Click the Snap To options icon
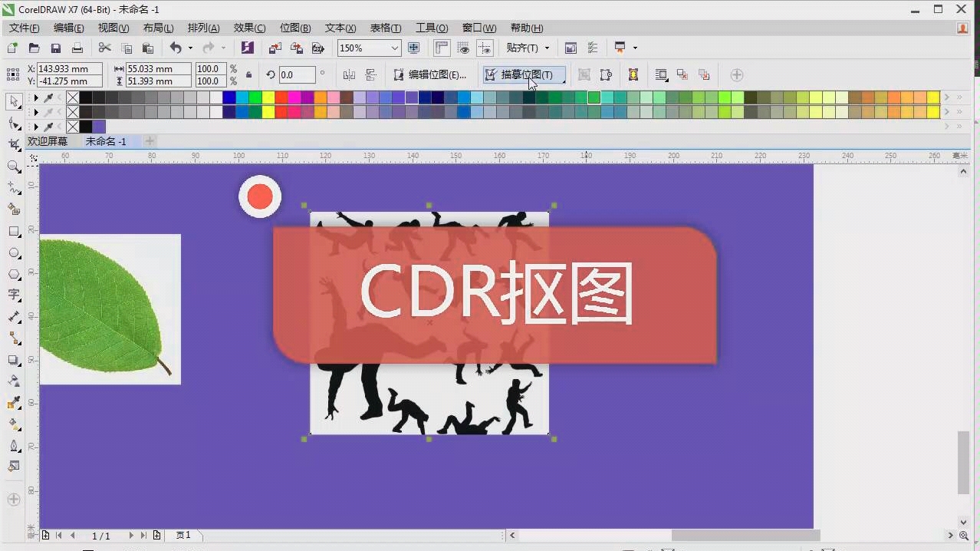980x551 pixels. 546,48
